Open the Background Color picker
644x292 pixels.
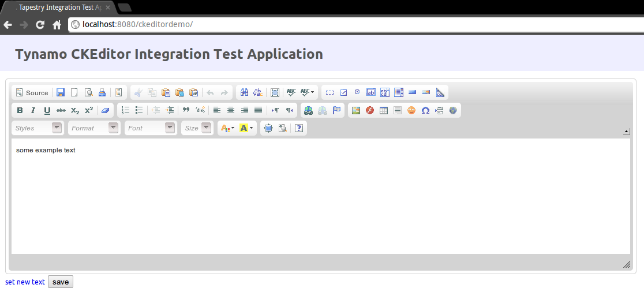[246, 128]
